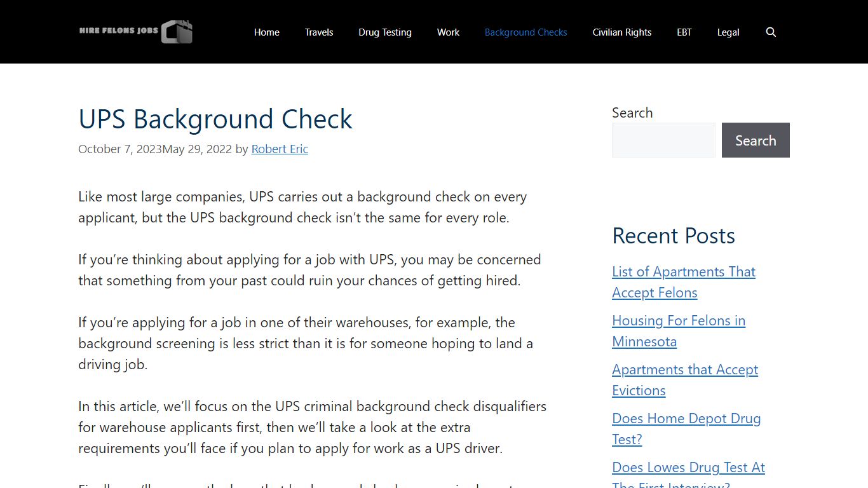This screenshot has width=868, height=488.
Task: Go to Home menu item
Action: 267,32
